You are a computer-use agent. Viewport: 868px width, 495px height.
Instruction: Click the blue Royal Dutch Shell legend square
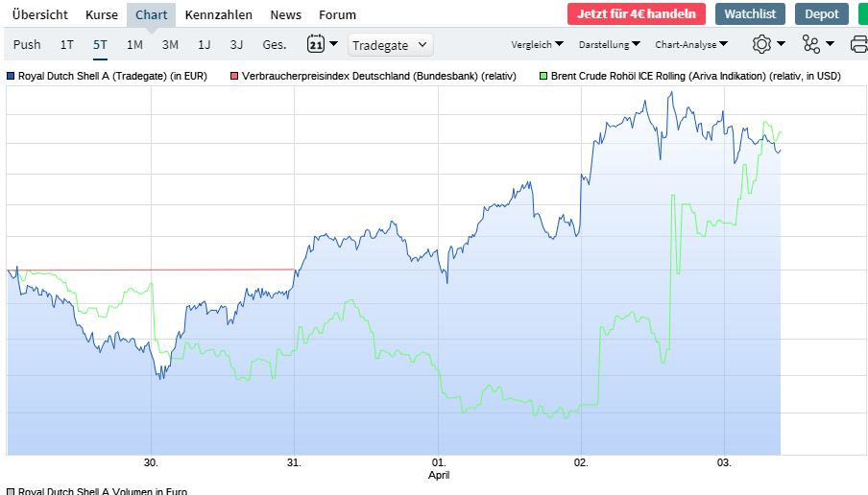coord(11,75)
